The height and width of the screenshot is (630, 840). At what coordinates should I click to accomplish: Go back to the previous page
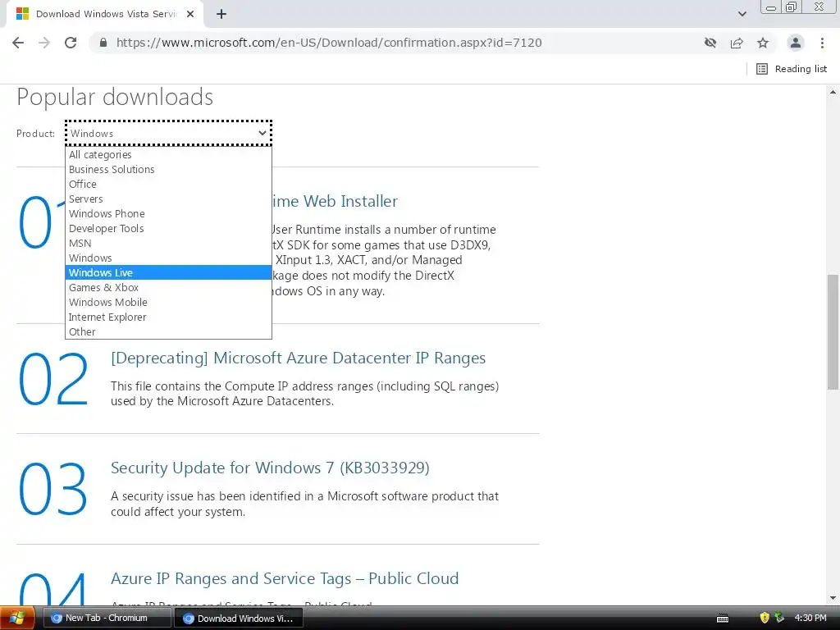18,43
